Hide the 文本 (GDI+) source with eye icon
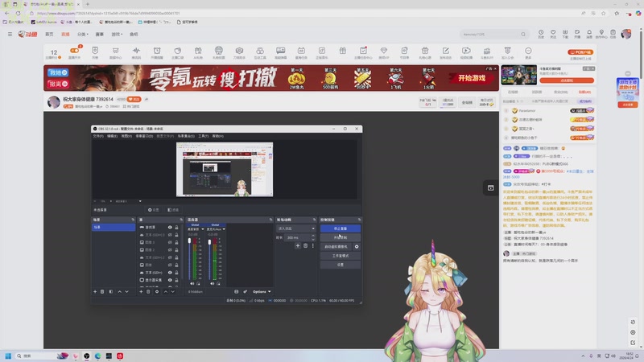Image resolution: width=644 pixels, height=362 pixels. pos(170,273)
